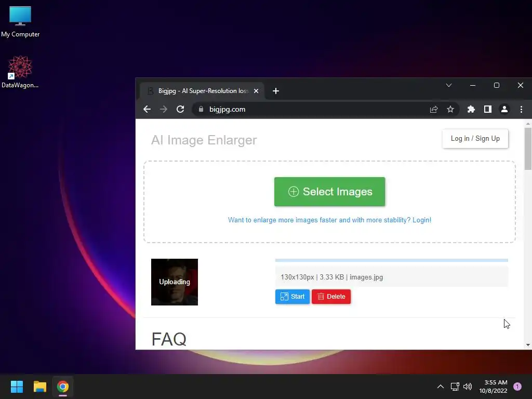Click the page scrollbar down arrow
The width and height of the screenshot is (532, 399).
(x=528, y=345)
